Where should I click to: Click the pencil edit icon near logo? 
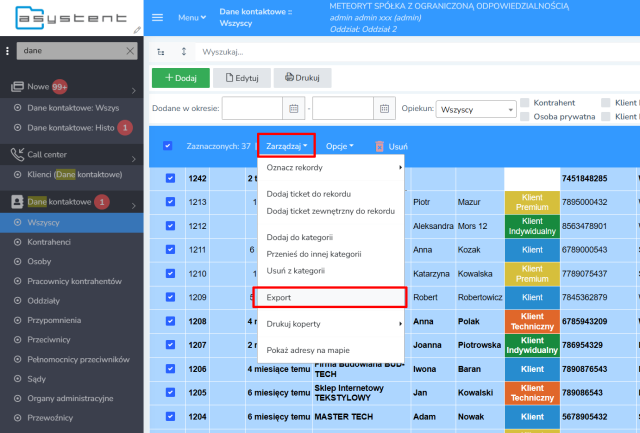(137, 30)
